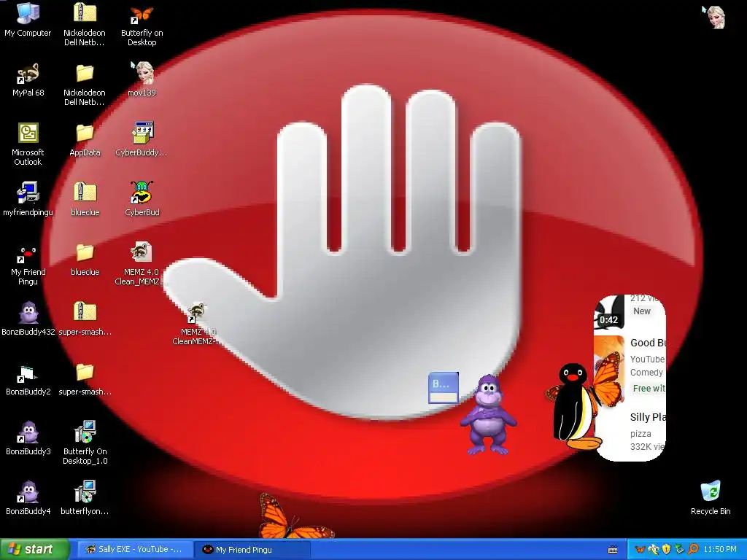
Task: Select the zipped Nickelodeon Dell Netb... archive
Action: click(x=85, y=24)
